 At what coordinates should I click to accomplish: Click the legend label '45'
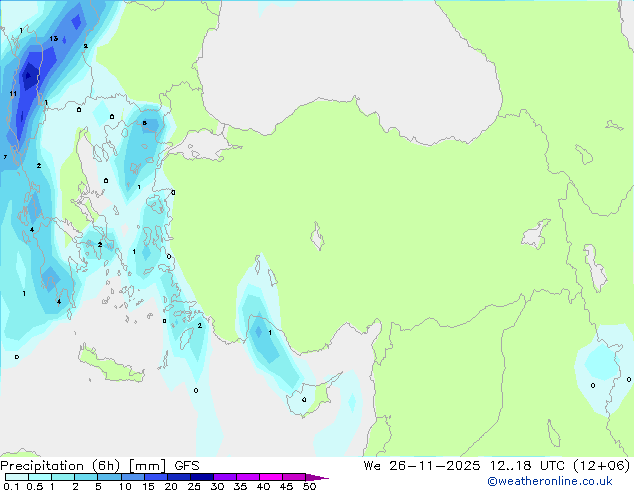point(286,486)
